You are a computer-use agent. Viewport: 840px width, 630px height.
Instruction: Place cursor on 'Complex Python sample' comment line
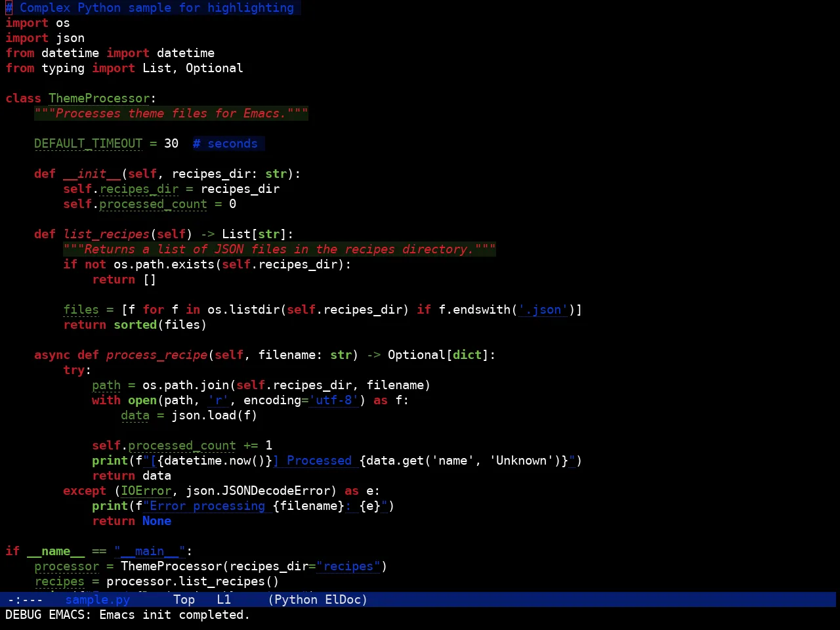tap(150, 8)
